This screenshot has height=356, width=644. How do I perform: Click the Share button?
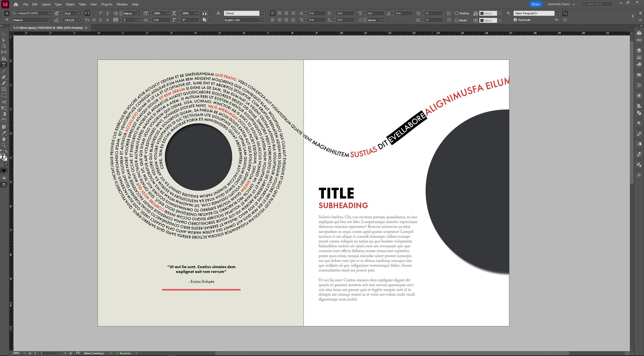click(535, 4)
